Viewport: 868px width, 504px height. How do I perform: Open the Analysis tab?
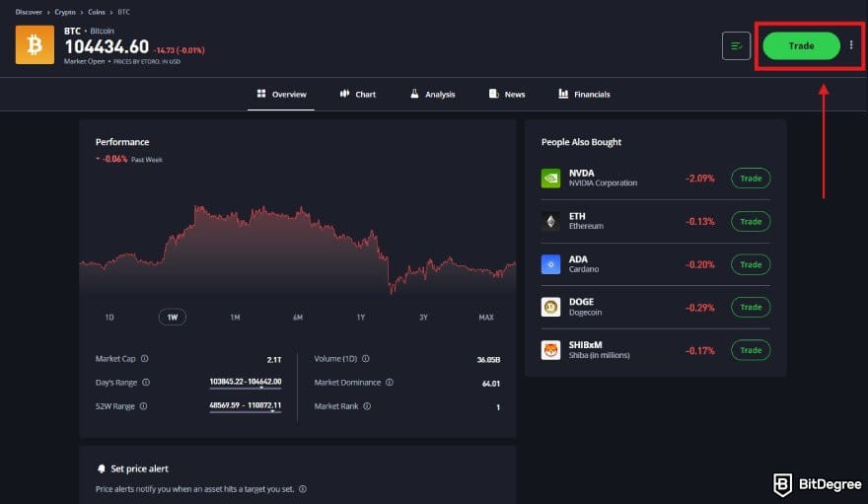coord(432,94)
